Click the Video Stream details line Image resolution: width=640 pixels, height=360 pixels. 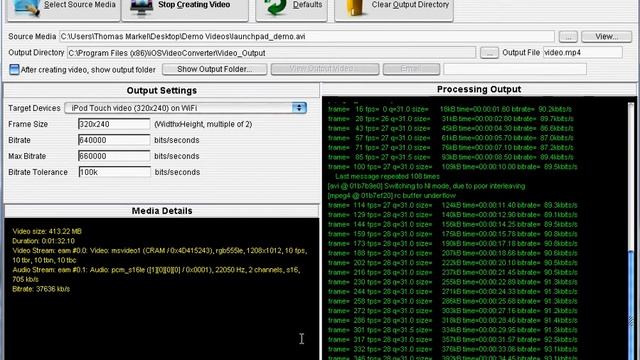pyautogui.click(x=159, y=256)
